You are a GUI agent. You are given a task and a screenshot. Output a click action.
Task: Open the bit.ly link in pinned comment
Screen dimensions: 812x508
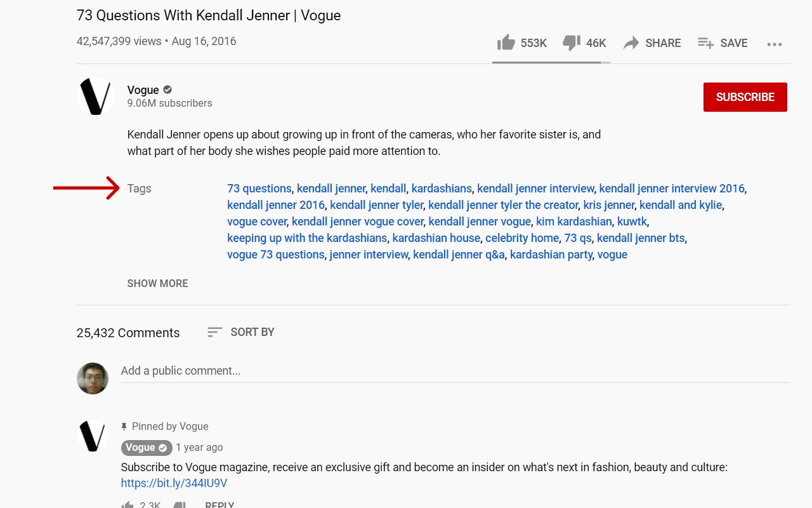[174, 483]
